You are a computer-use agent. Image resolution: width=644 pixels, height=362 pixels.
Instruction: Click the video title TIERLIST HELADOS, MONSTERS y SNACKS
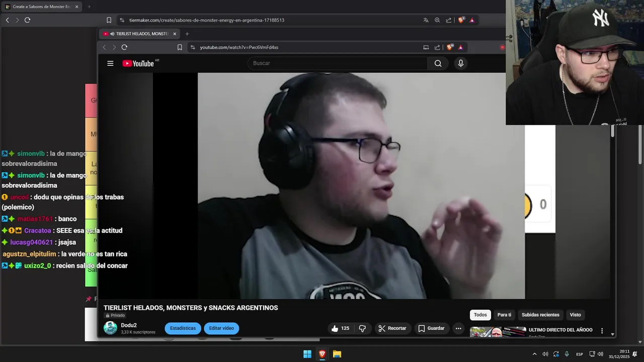tap(191, 308)
